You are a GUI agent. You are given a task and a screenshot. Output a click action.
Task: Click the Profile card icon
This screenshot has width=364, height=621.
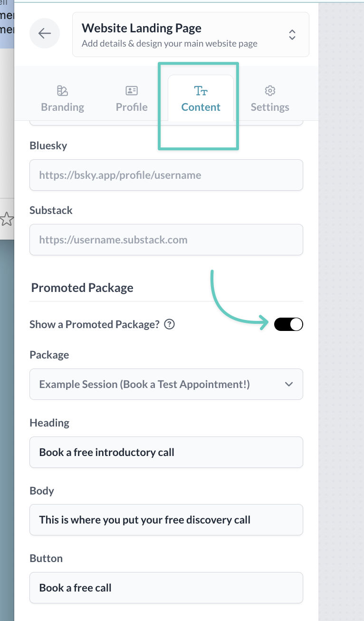132,90
